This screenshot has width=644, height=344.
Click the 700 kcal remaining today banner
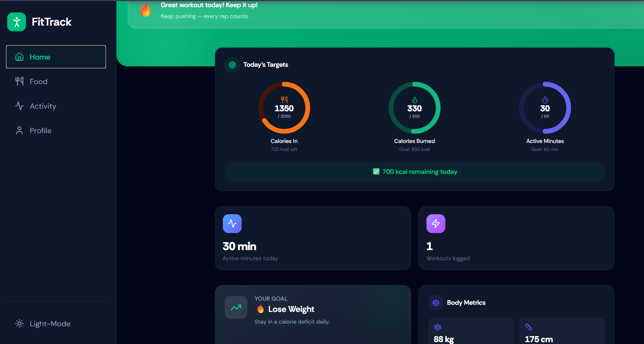(415, 172)
